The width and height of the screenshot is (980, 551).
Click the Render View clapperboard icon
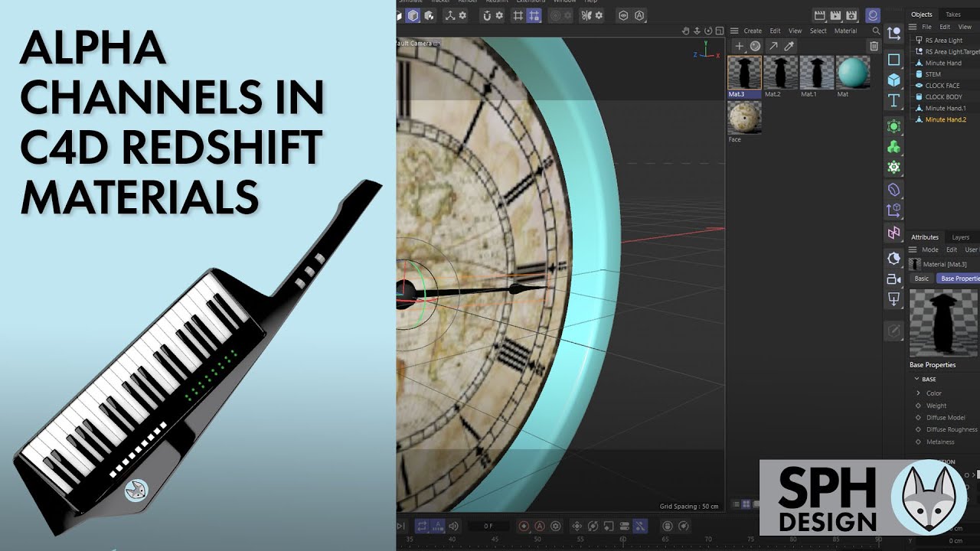coord(819,15)
